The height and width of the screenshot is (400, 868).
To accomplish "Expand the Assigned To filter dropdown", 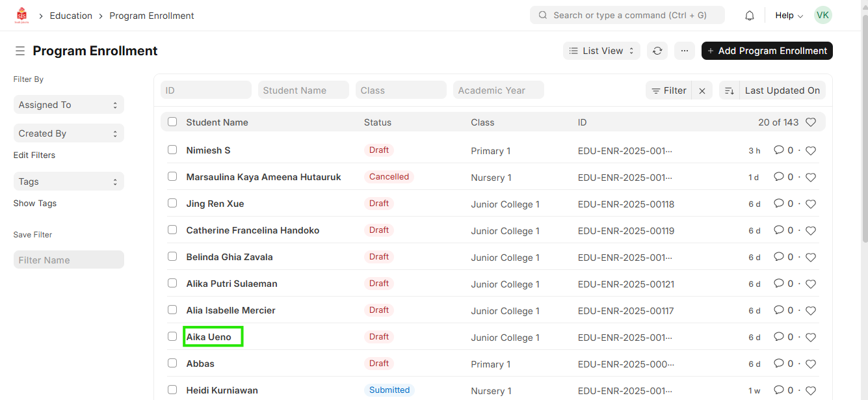I will point(68,105).
